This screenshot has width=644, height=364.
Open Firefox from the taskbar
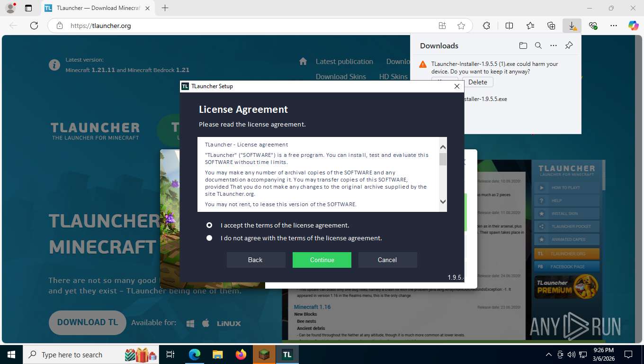click(x=241, y=355)
